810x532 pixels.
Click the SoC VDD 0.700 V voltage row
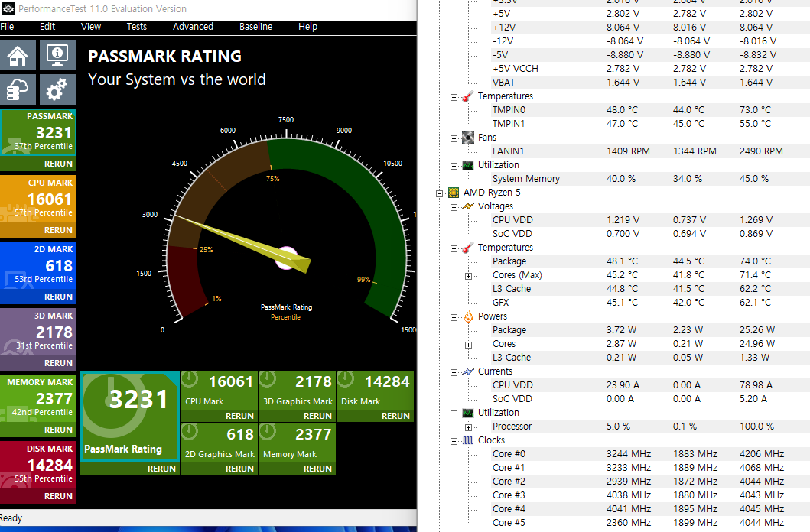(x=650, y=234)
